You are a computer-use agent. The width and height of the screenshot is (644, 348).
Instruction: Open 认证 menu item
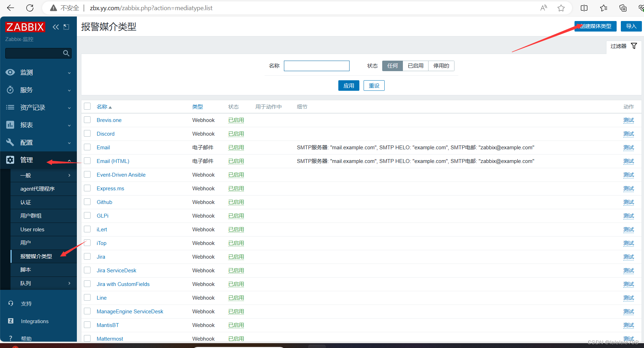point(44,202)
